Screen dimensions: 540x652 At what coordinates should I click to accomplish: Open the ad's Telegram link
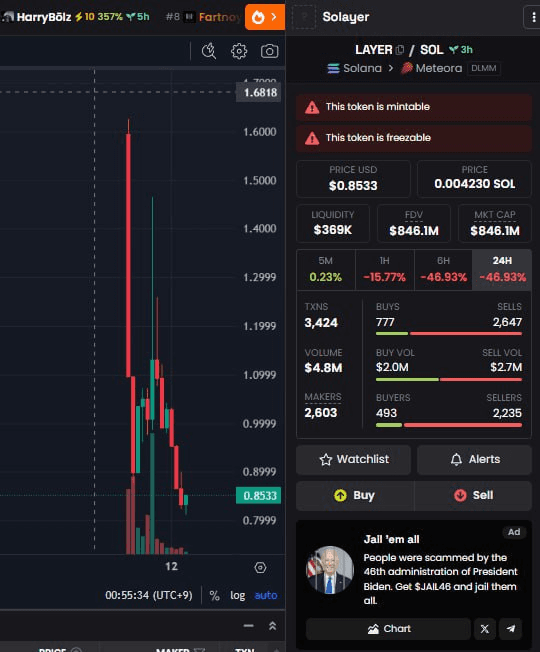click(x=511, y=629)
